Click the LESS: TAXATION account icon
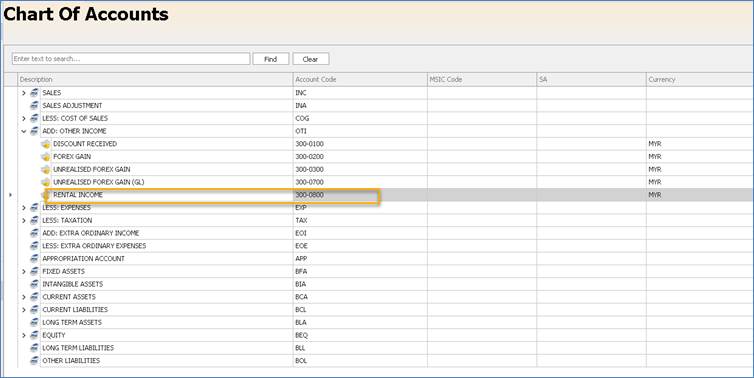The width and height of the screenshot is (754, 378). pyautogui.click(x=34, y=220)
